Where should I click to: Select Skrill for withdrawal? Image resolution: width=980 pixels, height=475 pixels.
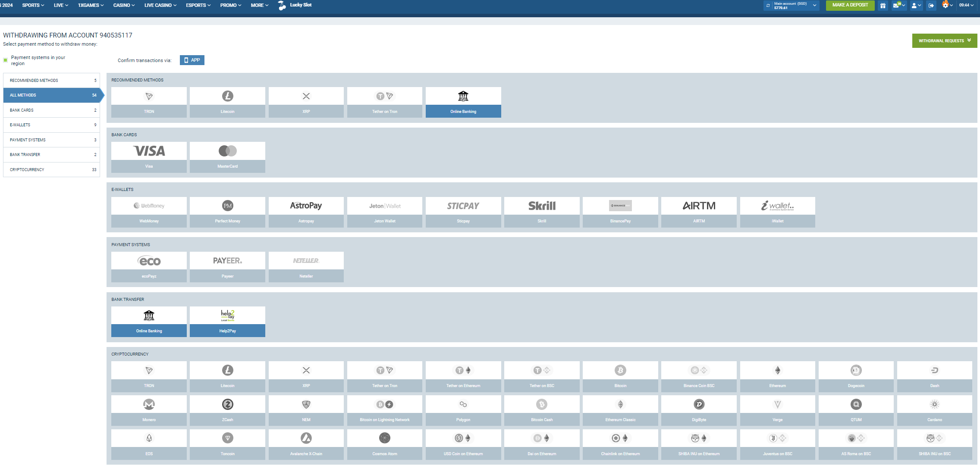[x=542, y=212]
